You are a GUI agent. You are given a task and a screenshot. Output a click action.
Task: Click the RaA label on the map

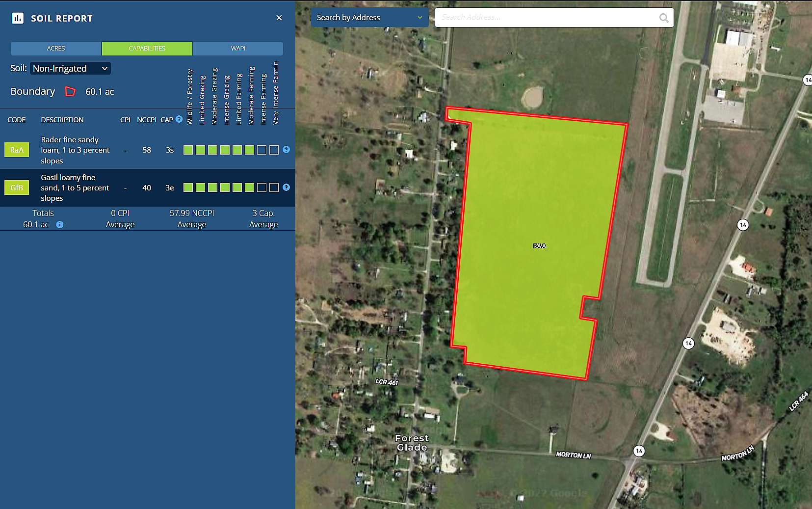coord(540,246)
